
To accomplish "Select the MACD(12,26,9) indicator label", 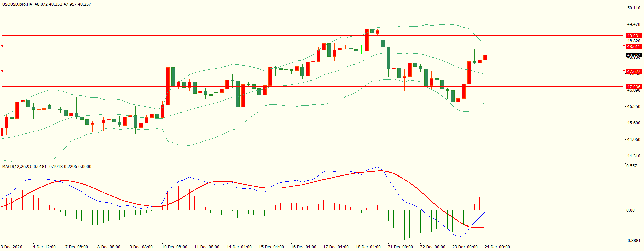I will click(16, 166).
